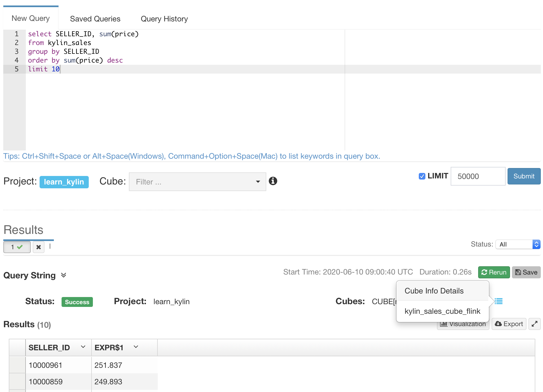Viewport: 543px width, 392px height.
Task: Switch to Query History tab
Action: point(164,19)
